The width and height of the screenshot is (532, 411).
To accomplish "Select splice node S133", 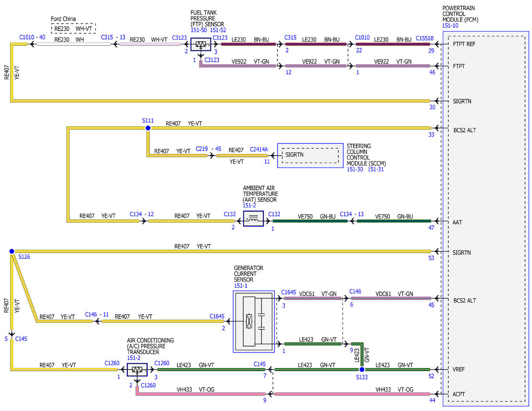I will [x=362, y=369].
